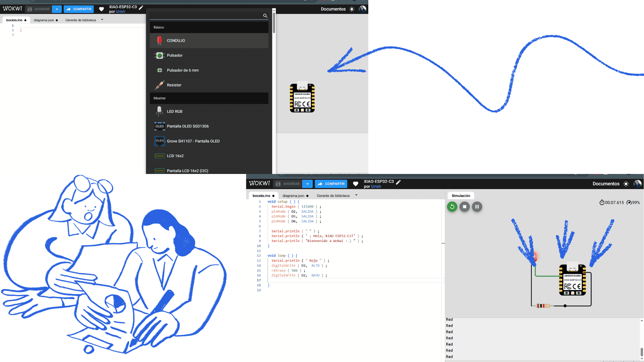The width and height of the screenshot is (644, 362).
Task: Switch to the diagrama.json tab in the lower editor
Action: [x=293, y=196]
